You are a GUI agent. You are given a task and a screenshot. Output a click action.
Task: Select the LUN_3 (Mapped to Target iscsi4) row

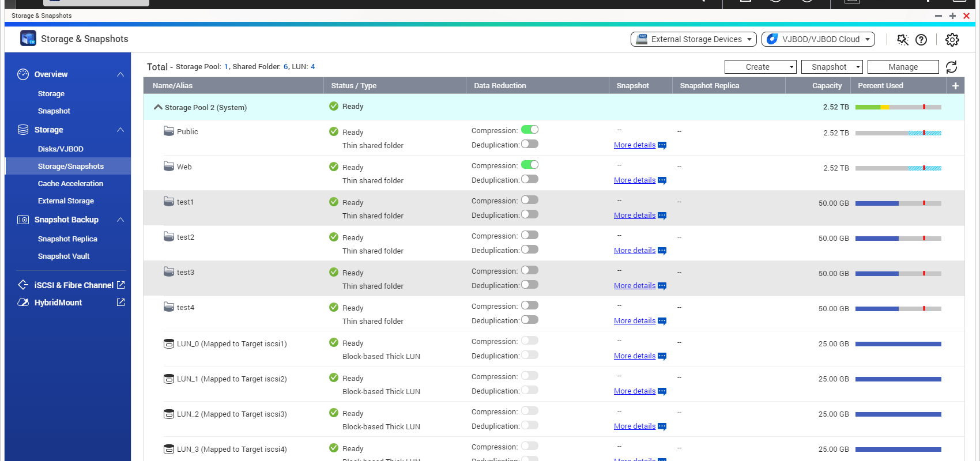point(553,449)
